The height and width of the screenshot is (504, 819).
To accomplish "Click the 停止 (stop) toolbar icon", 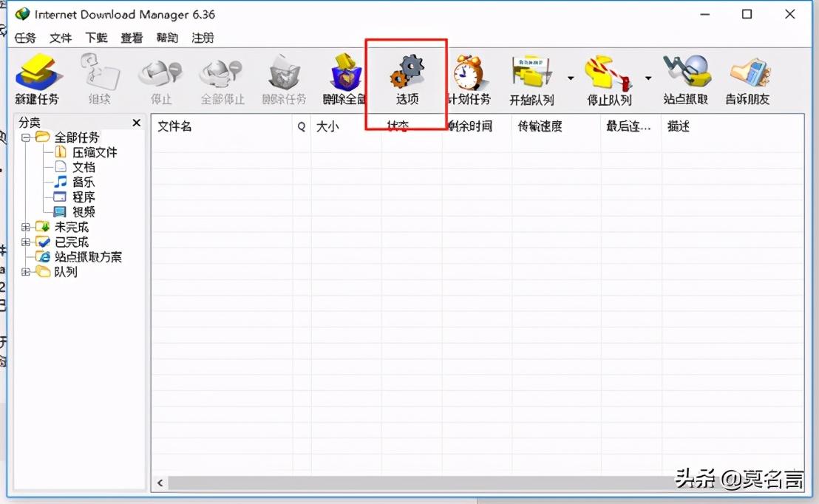I will (161, 80).
